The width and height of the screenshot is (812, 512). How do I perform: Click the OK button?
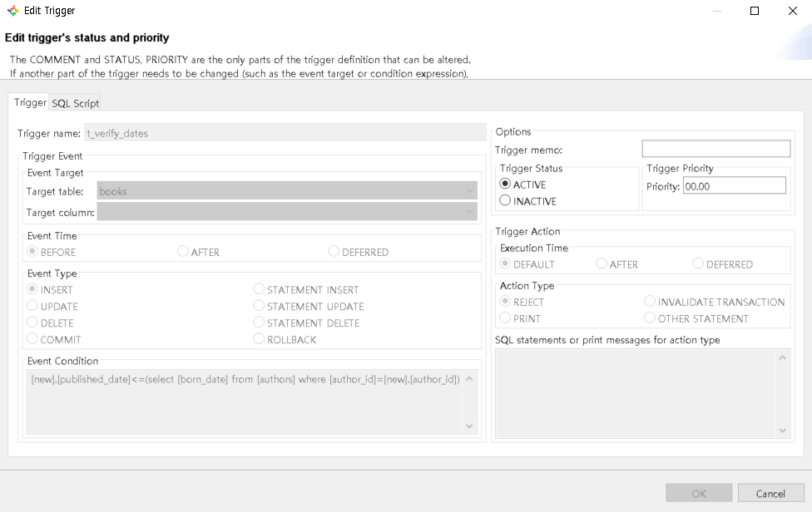[x=698, y=493]
